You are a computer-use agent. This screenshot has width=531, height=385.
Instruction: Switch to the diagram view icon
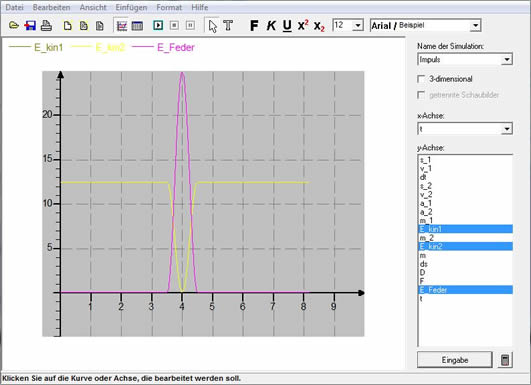pyautogui.click(x=122, y=26)
